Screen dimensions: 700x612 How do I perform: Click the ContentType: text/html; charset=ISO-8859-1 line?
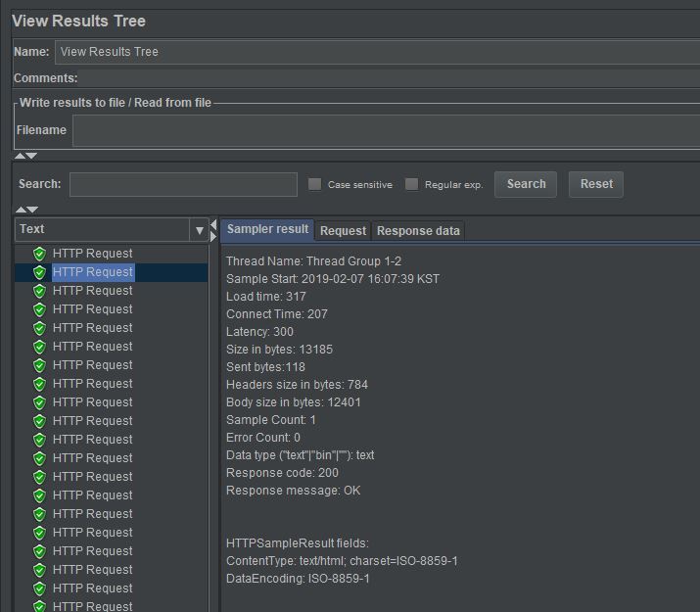click(342, 561)
